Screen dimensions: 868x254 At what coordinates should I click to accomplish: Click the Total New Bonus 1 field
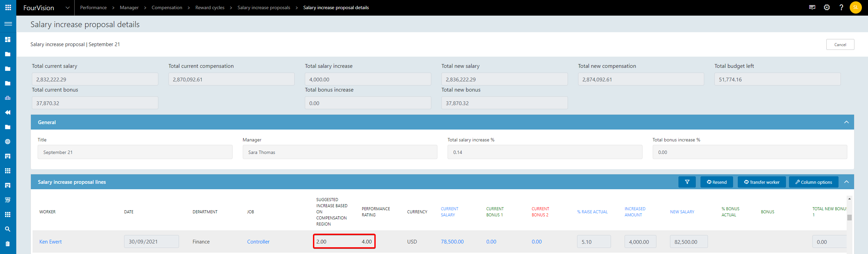coord(829,242)
